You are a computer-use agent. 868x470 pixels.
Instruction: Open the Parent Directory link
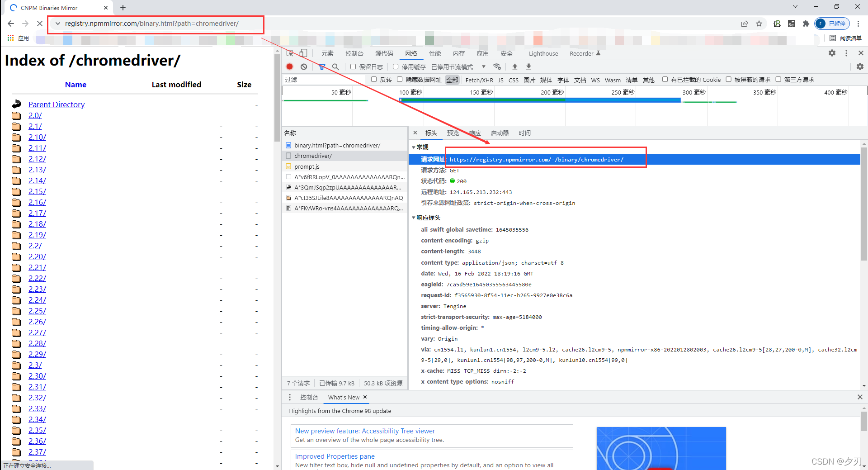(57, 104)
